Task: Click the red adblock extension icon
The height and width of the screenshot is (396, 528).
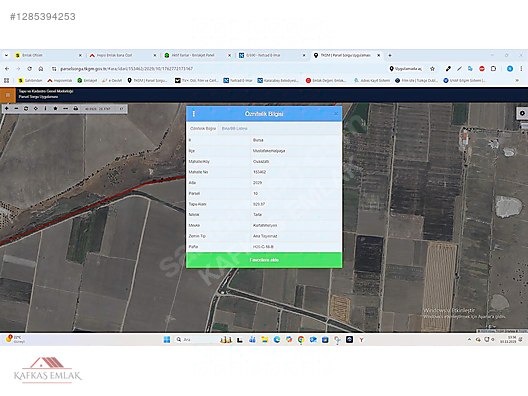Action: (482, 69)
